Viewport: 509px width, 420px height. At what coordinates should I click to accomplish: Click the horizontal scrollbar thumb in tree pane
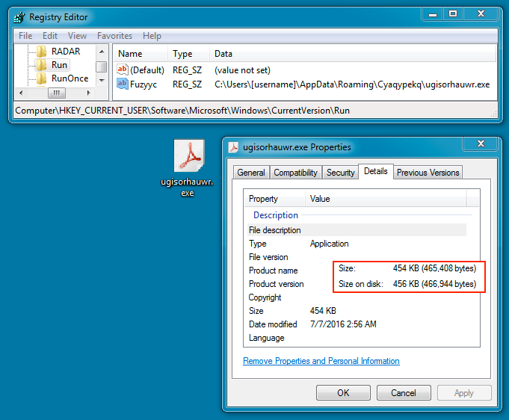[57, 93]
